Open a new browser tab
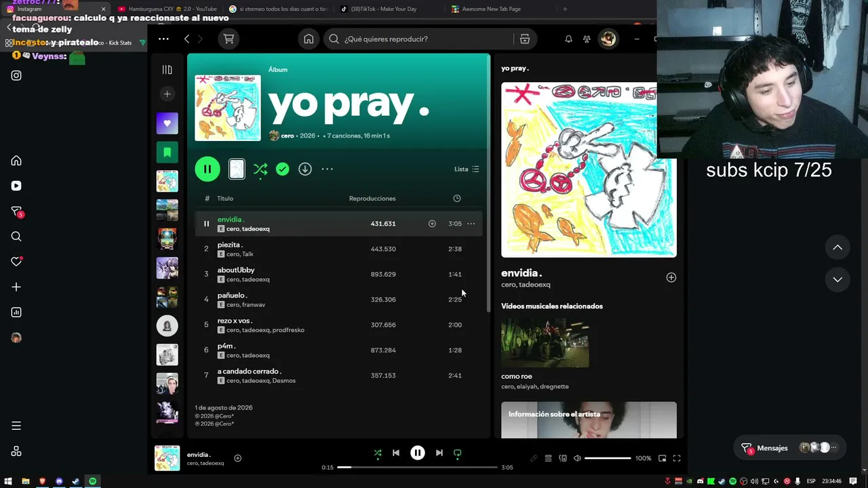This screenshot has height=488, width=868. 565,9
